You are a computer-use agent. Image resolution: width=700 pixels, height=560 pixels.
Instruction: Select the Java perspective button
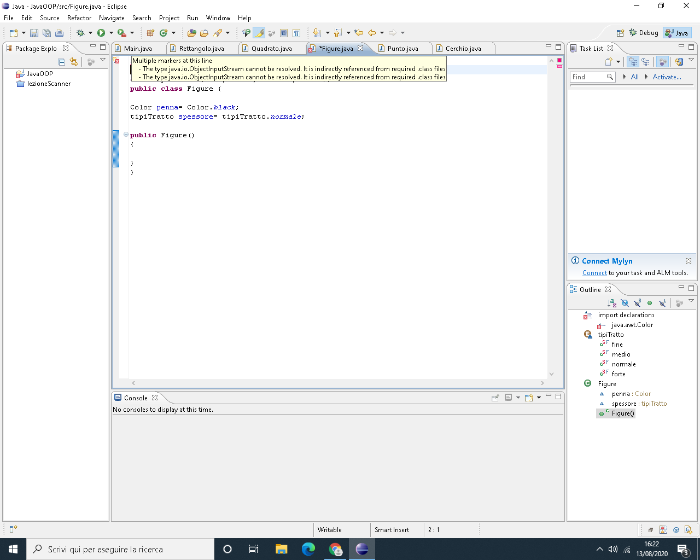click(677, 33)
